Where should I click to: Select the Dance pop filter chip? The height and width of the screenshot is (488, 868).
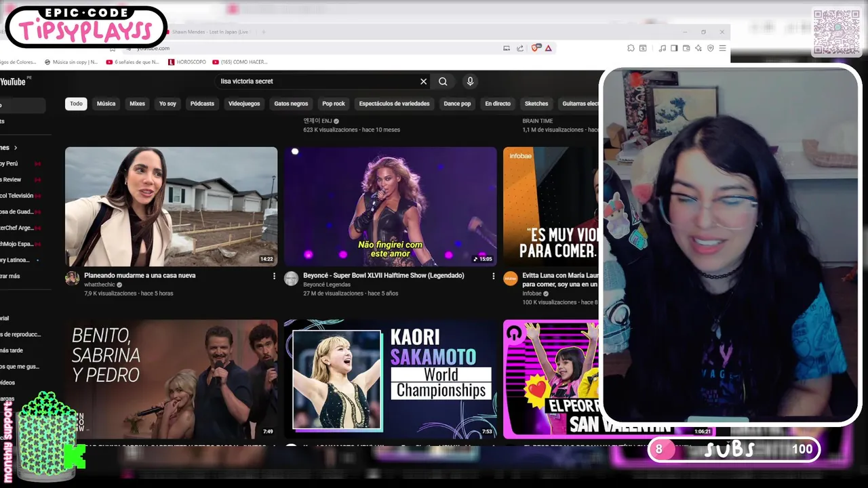(x=457, y=104)
